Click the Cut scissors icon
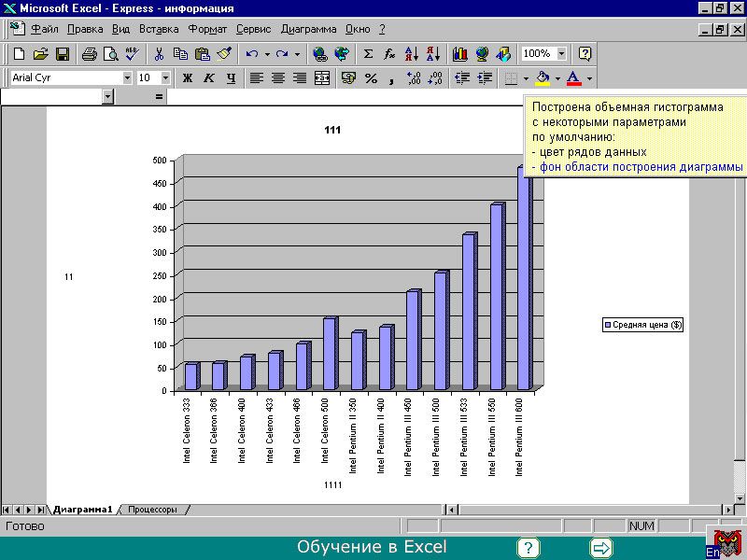Viewport: 747px width, 560px height. pyautogui.click(x=159, y=54)
